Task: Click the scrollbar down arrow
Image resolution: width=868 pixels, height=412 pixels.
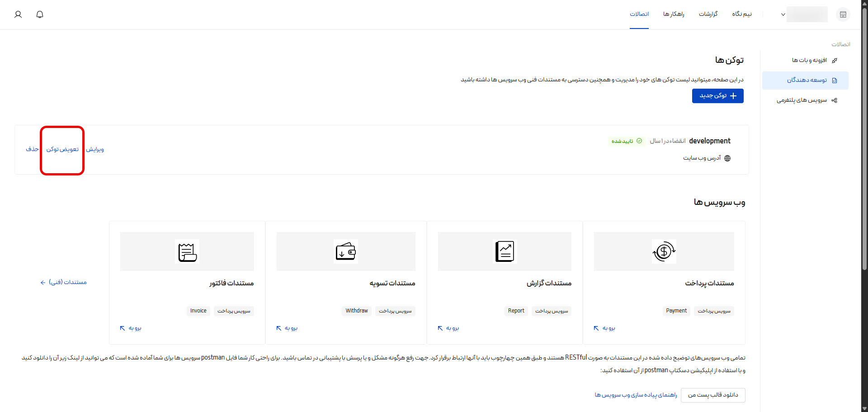Action: (x=864, y=408)
